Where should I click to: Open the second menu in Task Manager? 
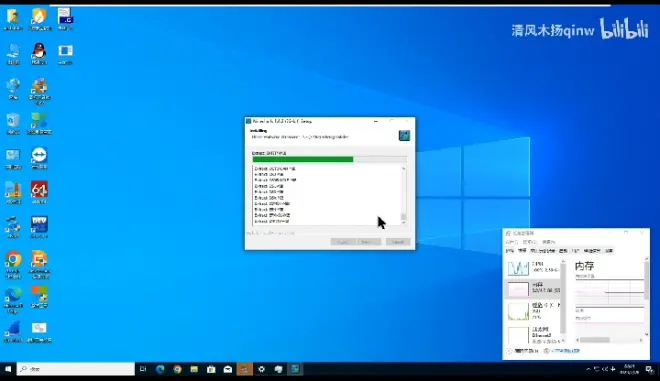click(x=530, y=242)
